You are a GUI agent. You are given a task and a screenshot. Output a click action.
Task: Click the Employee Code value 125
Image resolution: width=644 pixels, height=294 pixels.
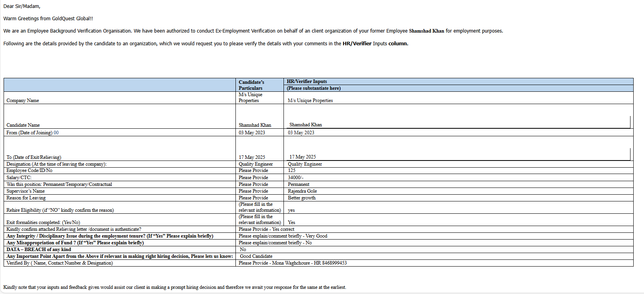[291, 170]
